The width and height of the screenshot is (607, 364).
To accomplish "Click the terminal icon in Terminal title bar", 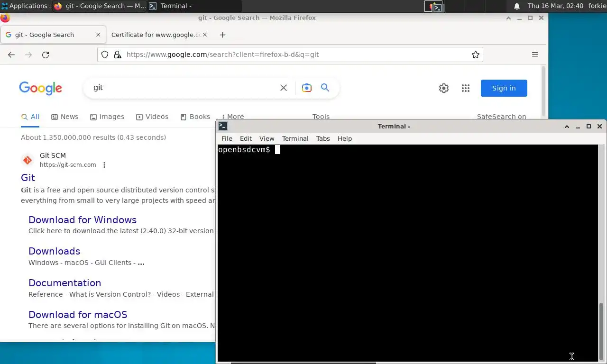I will [223, 126].
